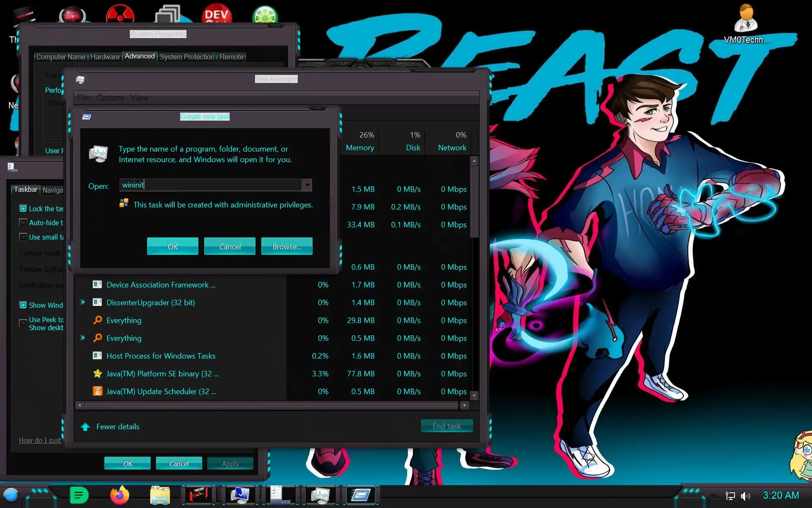Switch to the System Protection tab
The width and height of the screenshot is (812, 508).
[x=187, y=57]
